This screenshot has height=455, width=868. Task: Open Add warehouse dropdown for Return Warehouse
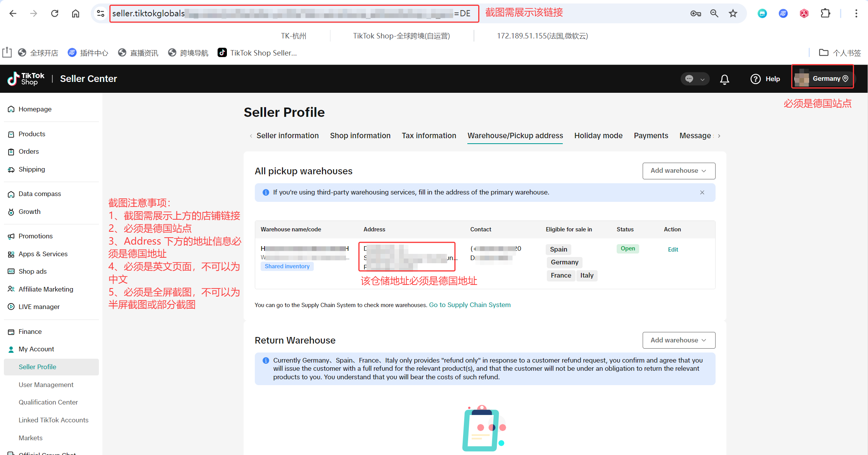pos(679,340)
